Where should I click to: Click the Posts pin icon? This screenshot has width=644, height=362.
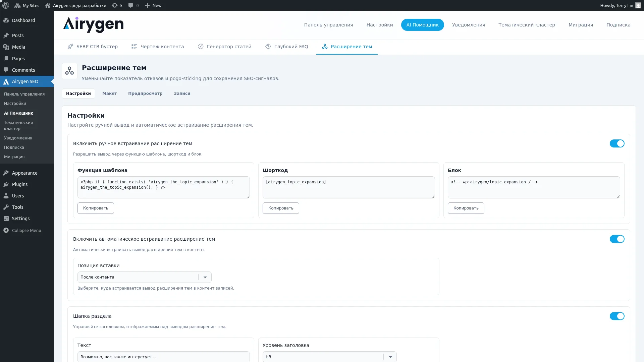[6, 36]
